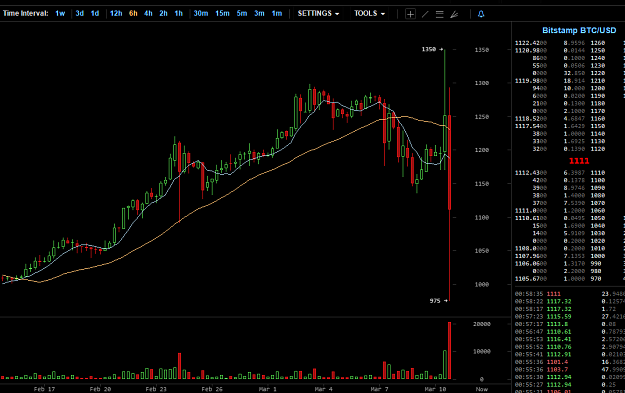The height and width of the screenshot is (393, 625).
Task: Select the ask price 1120.9800
Action: pos(531,51)
